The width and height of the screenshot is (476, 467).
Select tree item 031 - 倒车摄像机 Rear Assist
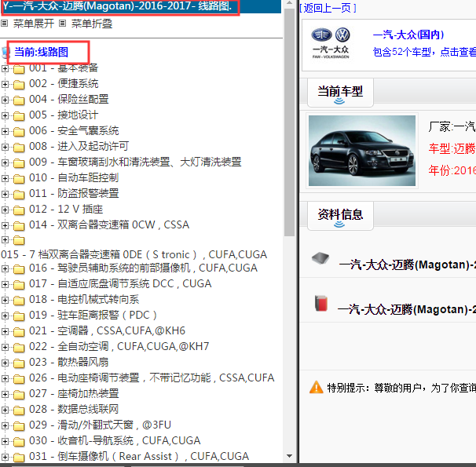[x=139, y=456]
